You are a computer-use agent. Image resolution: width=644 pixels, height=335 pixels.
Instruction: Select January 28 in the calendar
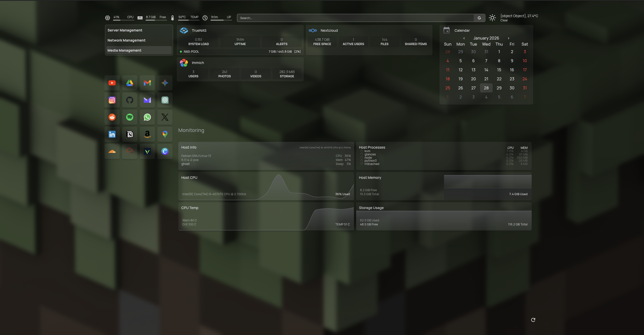pos(486,88)
